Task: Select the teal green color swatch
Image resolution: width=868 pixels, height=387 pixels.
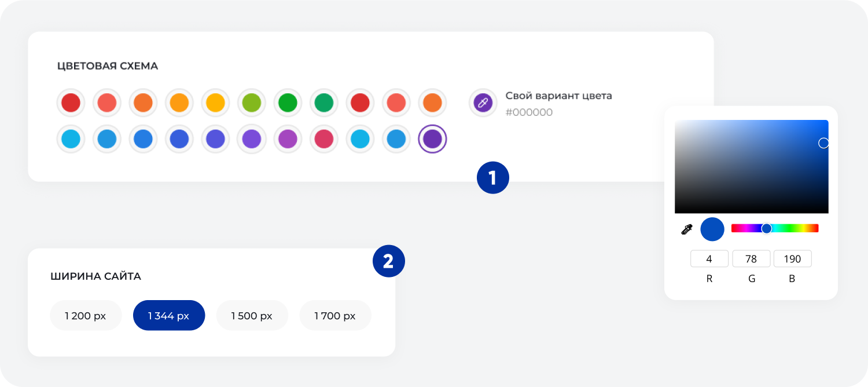Action: (x=324, y=103)
